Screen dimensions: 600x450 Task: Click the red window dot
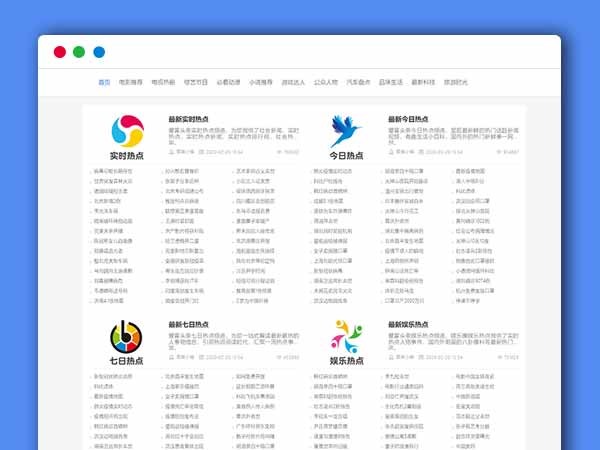pyautogui.click(x=60, y=52)
